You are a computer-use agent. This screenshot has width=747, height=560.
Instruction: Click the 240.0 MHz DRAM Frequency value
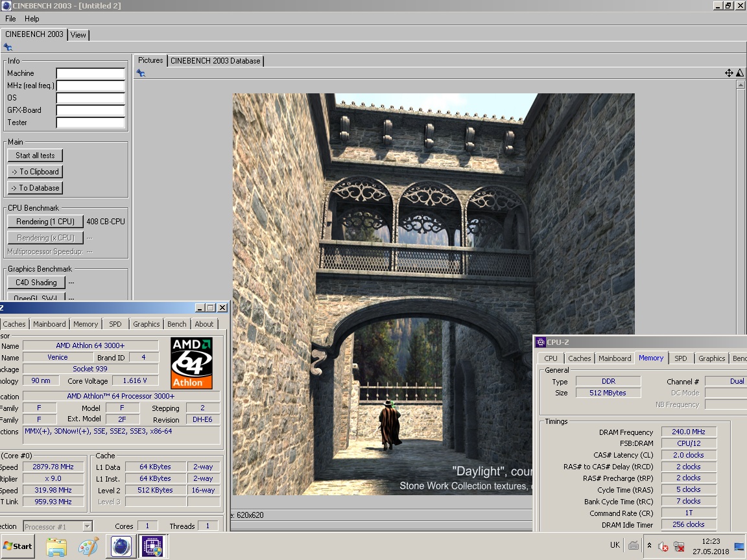[x=689, y=432]
